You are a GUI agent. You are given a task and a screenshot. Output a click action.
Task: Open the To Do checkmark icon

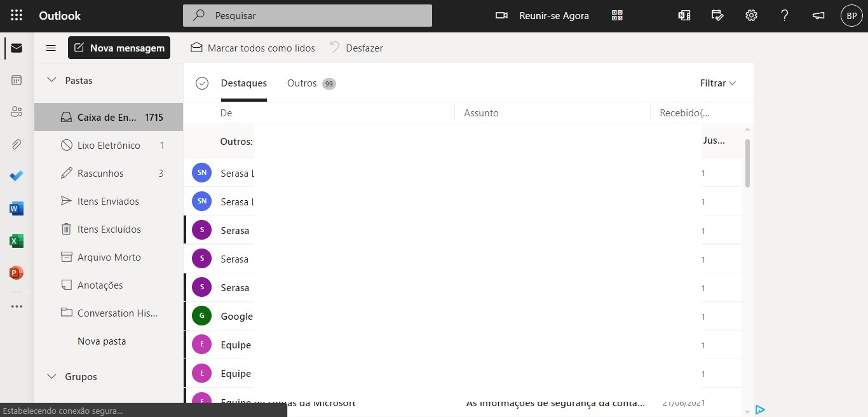(x=17, y=176)
